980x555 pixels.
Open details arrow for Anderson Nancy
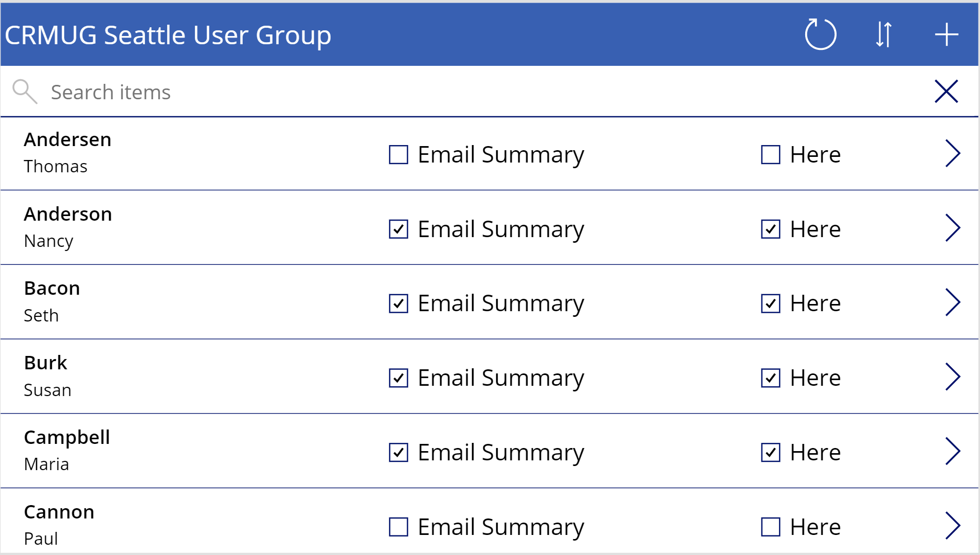953,228
